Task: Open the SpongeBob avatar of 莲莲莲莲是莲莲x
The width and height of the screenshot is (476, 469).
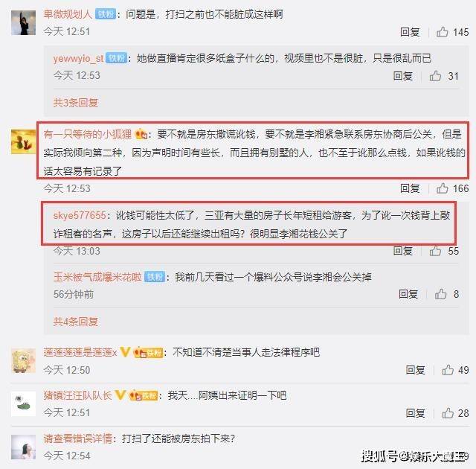Action: [x=23, y=360]
